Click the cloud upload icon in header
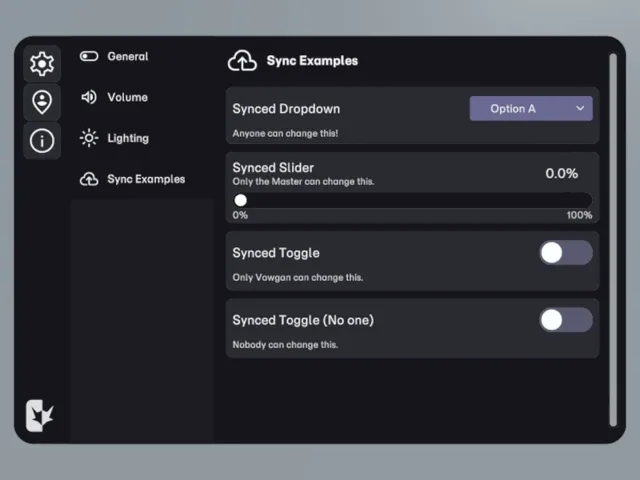The image size is (640, 480). coord(242,61)
